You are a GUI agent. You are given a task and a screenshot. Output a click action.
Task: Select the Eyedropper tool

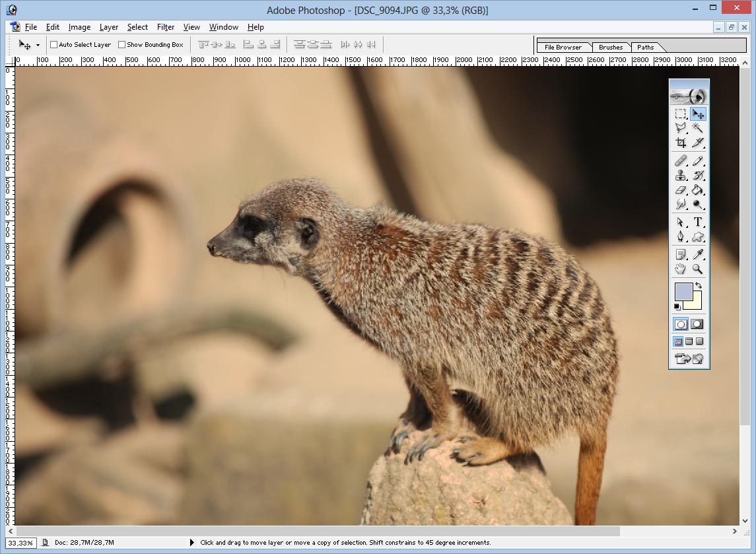click(x=698, y=254)
